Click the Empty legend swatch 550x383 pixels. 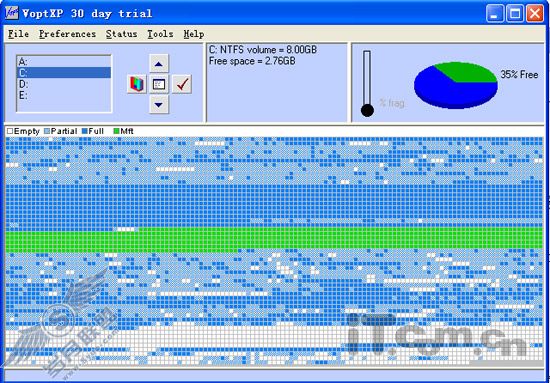click(10, 132)
